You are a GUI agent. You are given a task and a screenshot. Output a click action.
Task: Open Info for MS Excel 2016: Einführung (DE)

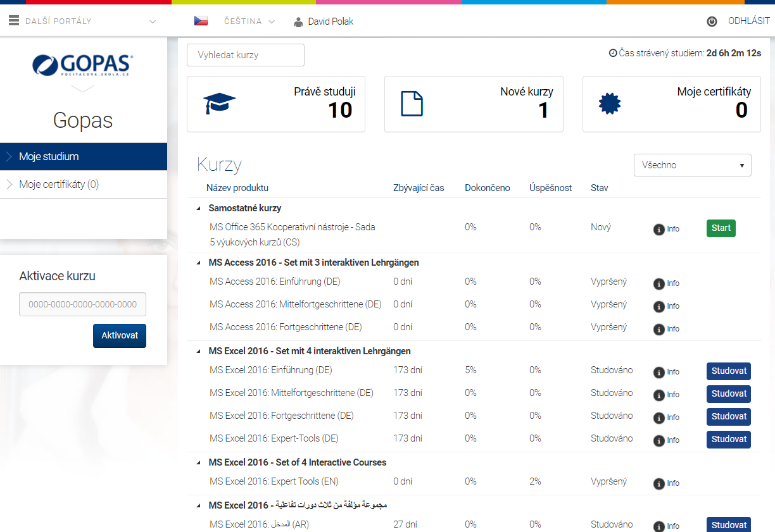tap(666, 372)
